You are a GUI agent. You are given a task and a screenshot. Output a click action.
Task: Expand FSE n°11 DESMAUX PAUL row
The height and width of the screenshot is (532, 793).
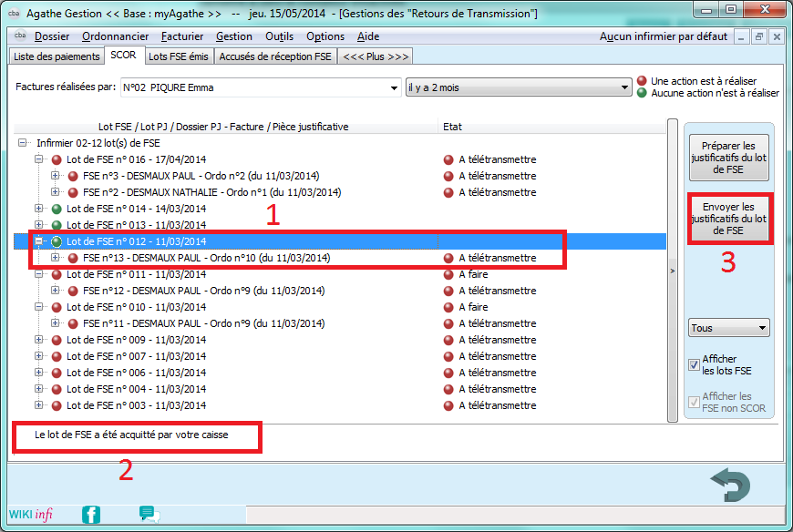pyautogui.click(x=55, y=322)
